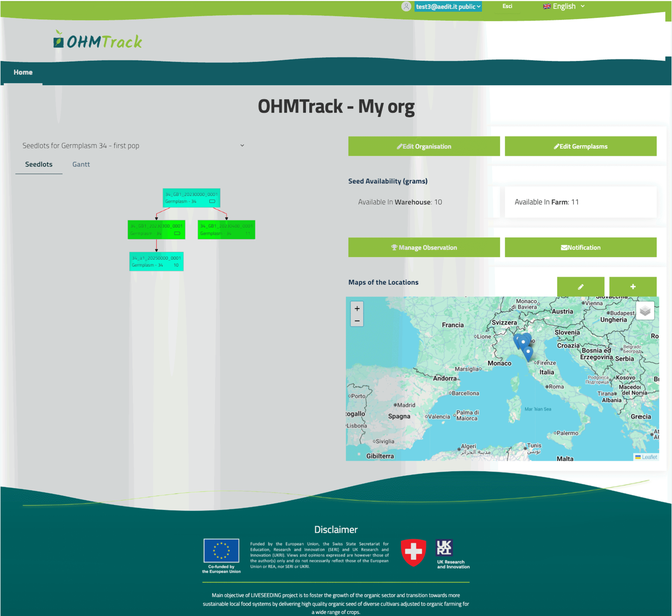
Task: Zoom out on the map
Action: coord(357,321)
